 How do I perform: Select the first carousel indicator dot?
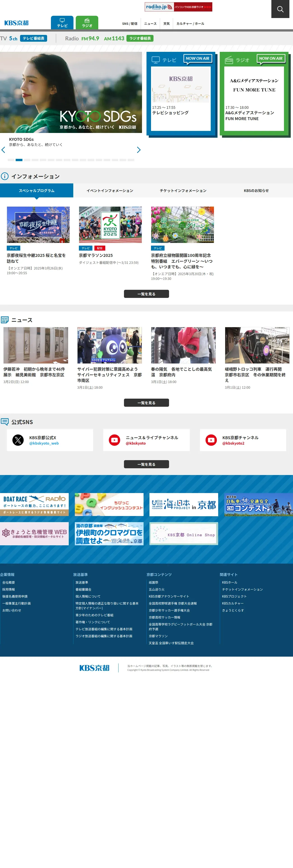coord(11,160)
